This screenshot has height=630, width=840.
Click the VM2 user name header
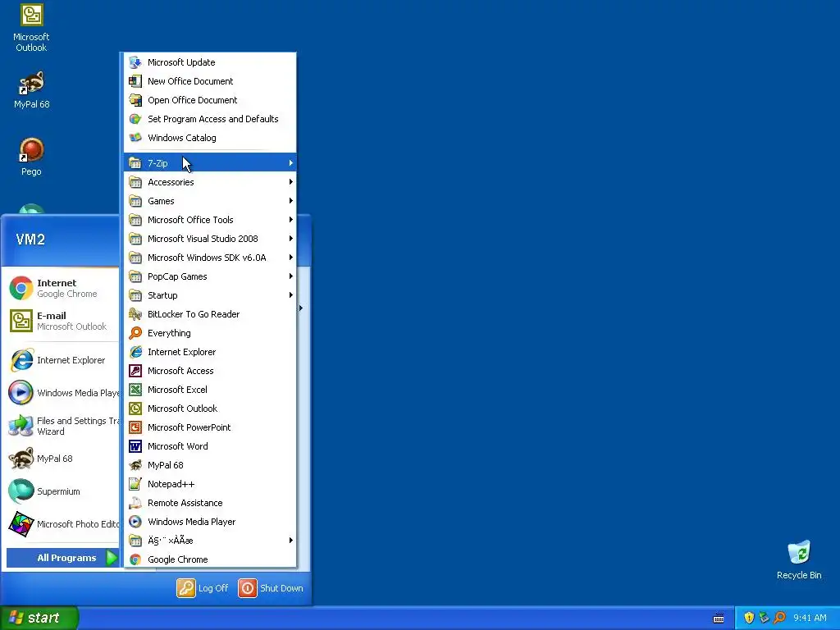point(30,239)
